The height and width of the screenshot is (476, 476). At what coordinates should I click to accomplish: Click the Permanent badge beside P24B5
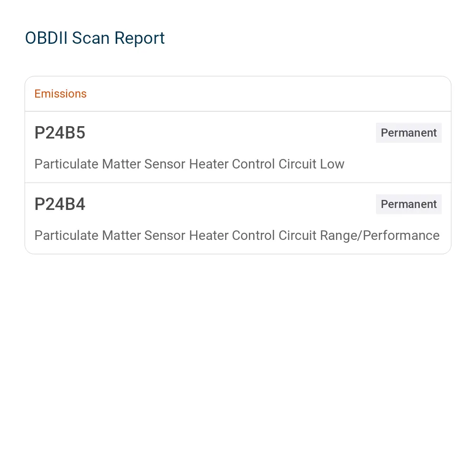click(408, 133)
